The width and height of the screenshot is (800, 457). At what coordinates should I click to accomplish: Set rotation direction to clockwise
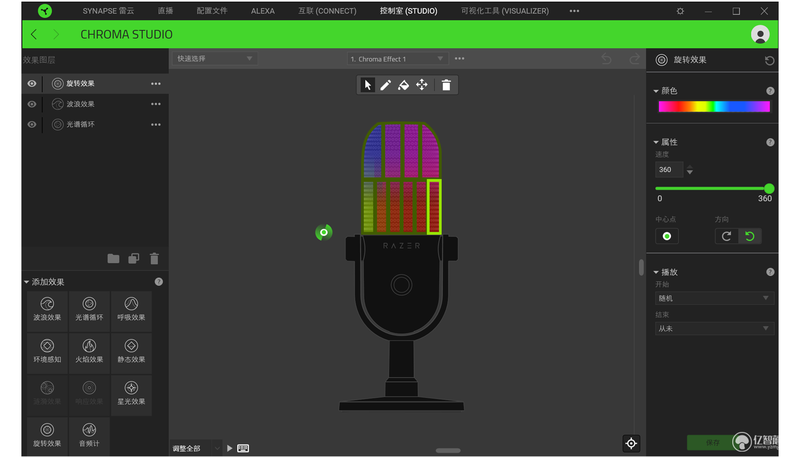pyautogui.click(x=727, y=236)
